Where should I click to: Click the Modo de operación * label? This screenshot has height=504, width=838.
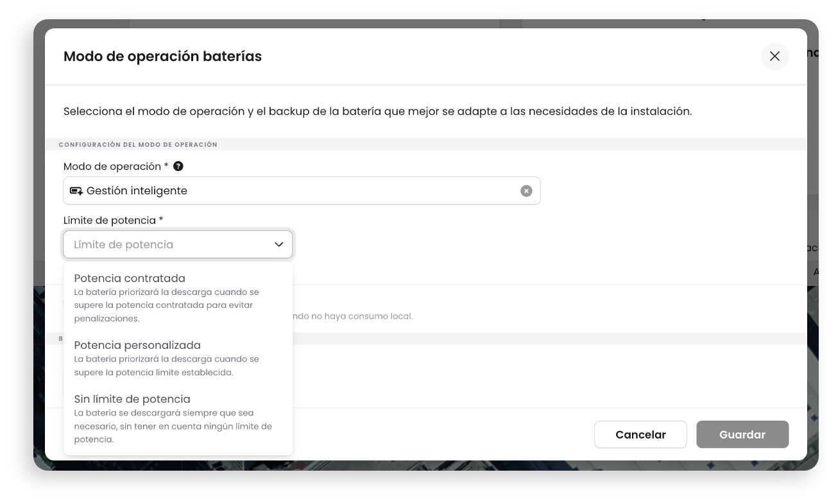[116, 167]
